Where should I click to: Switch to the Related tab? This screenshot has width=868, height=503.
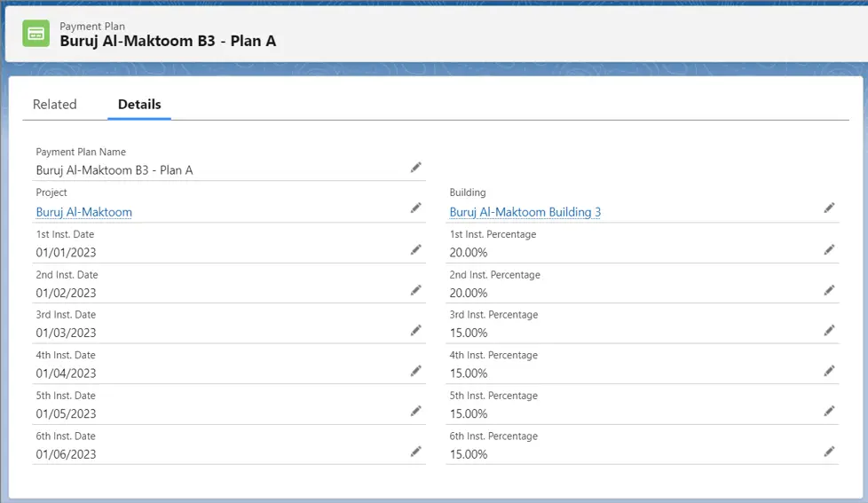55,105
